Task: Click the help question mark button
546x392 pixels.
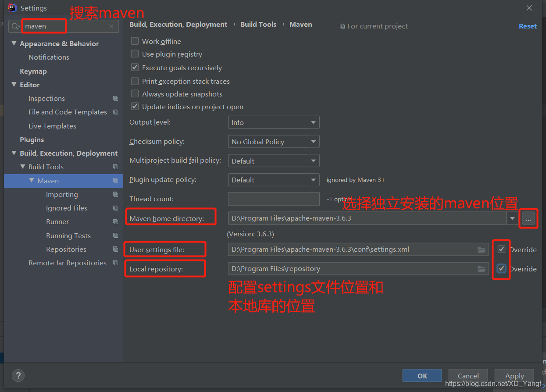Action: coord(18,376)
